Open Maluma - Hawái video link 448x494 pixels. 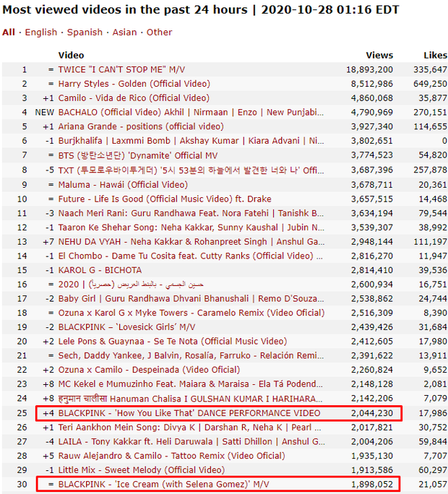pyautogui.click(x=123, y=184)
